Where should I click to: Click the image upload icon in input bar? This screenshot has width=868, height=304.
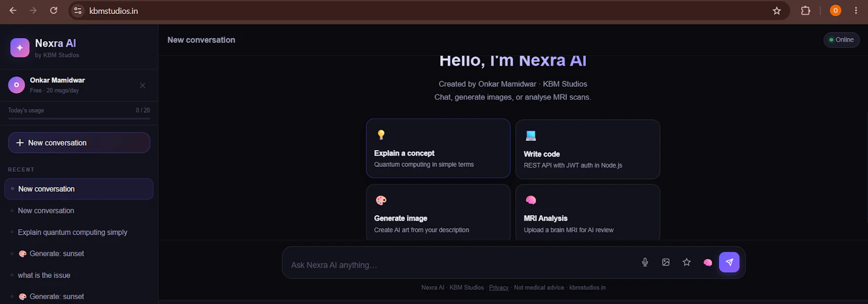click(x=666, y=262)
